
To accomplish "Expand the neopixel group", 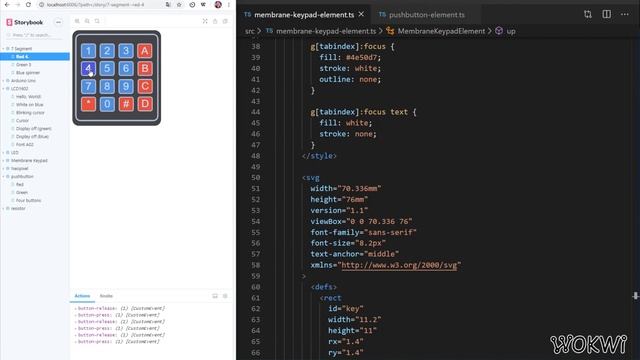I will click(x=20, y=169).
